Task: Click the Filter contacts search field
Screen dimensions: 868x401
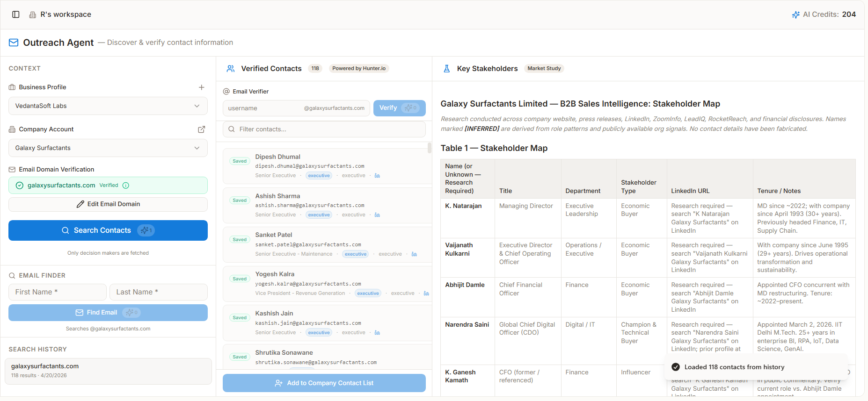Action: point(324,129)
